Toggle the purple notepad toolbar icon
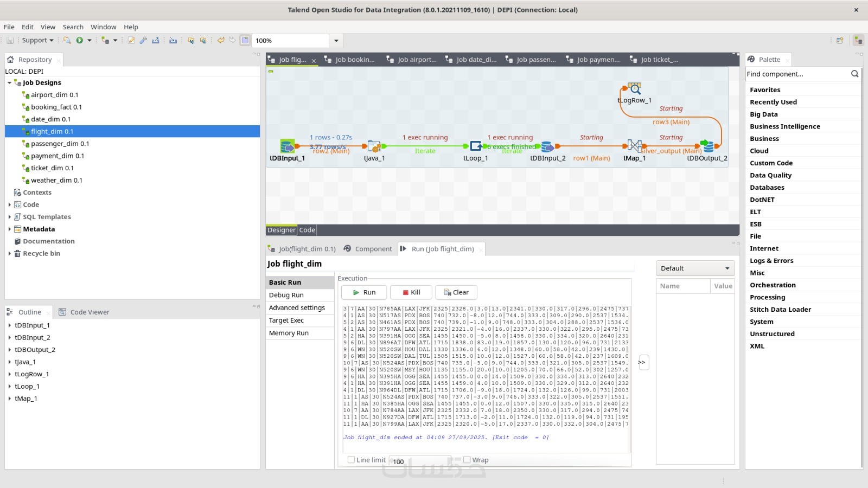The width and height of the screenshot is (868, 488). pos(245,40)
